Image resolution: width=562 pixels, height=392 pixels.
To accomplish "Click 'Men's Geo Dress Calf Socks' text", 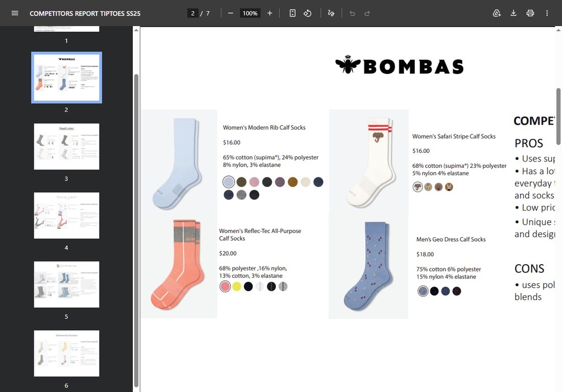I will (x=451, y=239).
